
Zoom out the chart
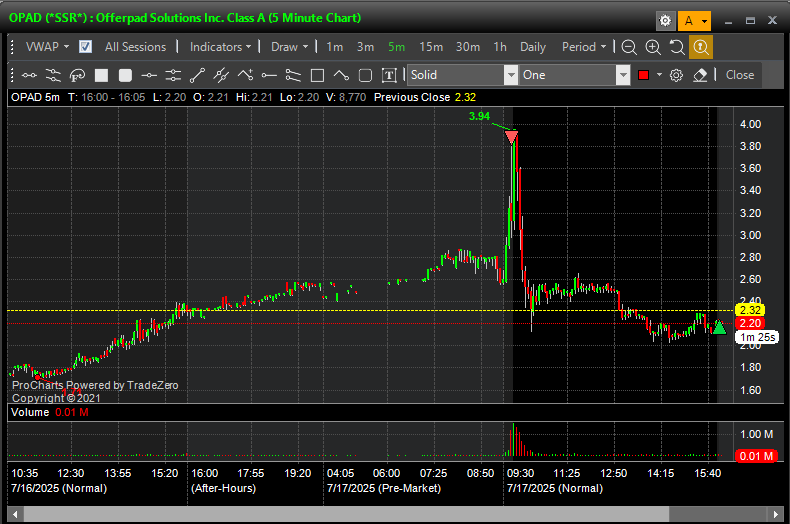pos(628,47)
